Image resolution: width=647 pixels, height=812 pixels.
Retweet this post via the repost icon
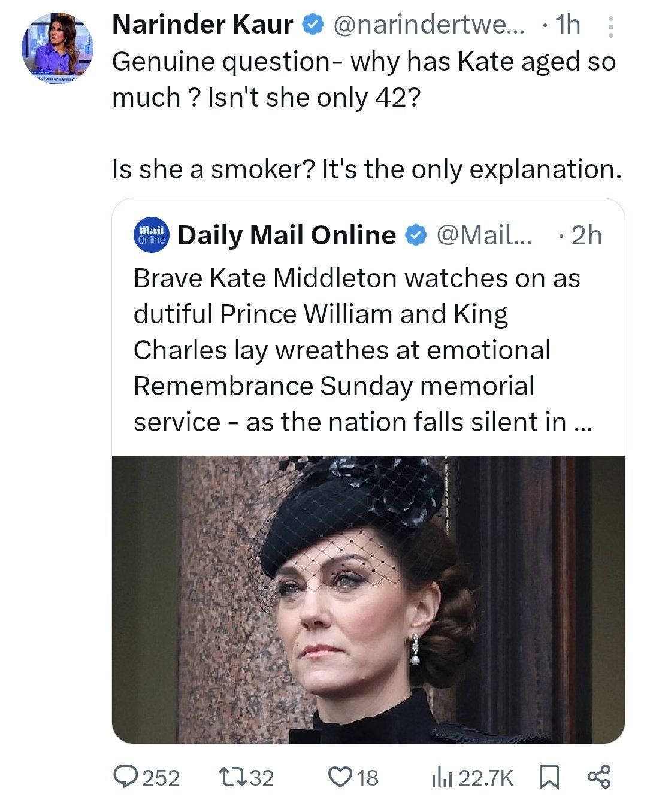point(231,777)
